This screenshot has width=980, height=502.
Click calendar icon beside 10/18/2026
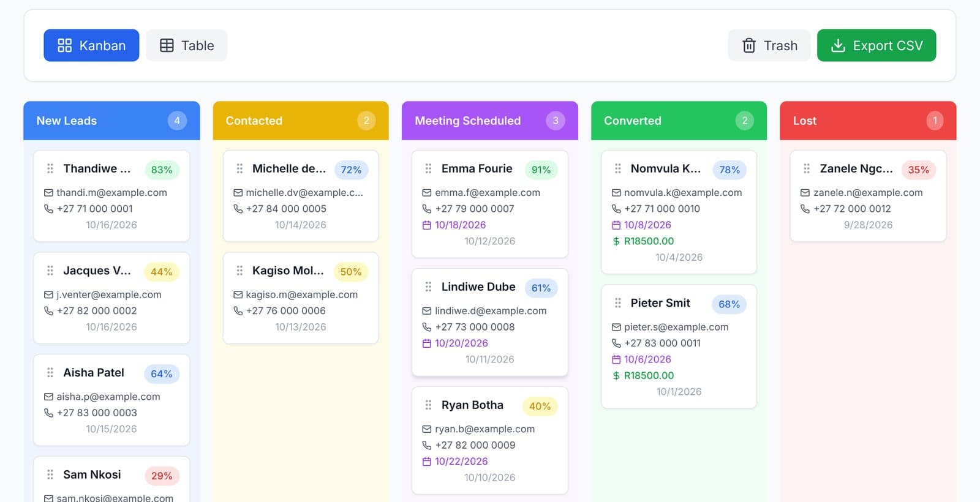point(427,225)
